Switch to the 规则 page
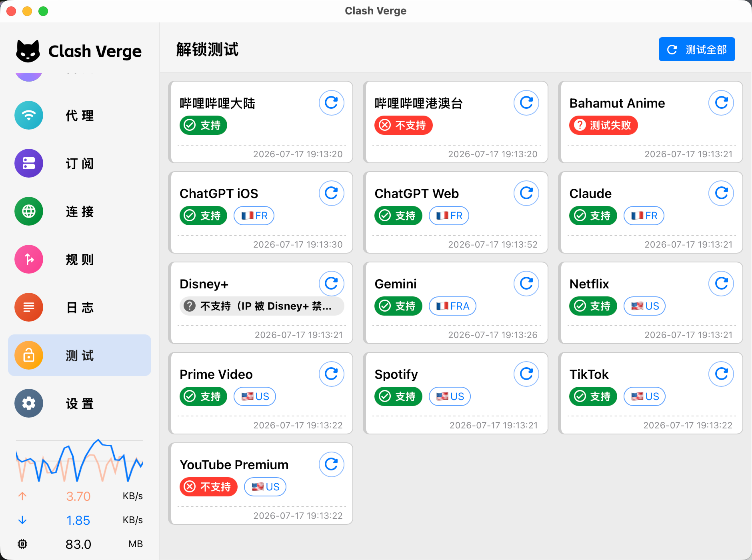This screenshot has width=752, height=560. click(x=80, y=260)
